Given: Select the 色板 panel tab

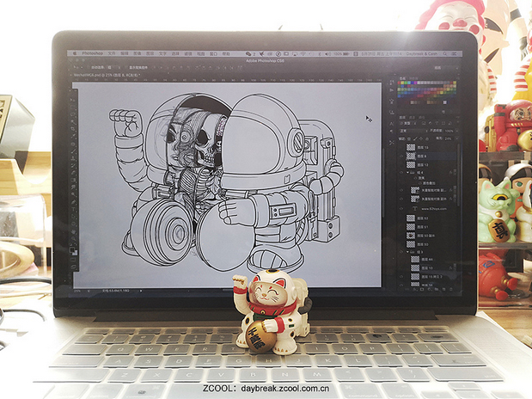Looking at the screenshot, I should tap(402, 78).
